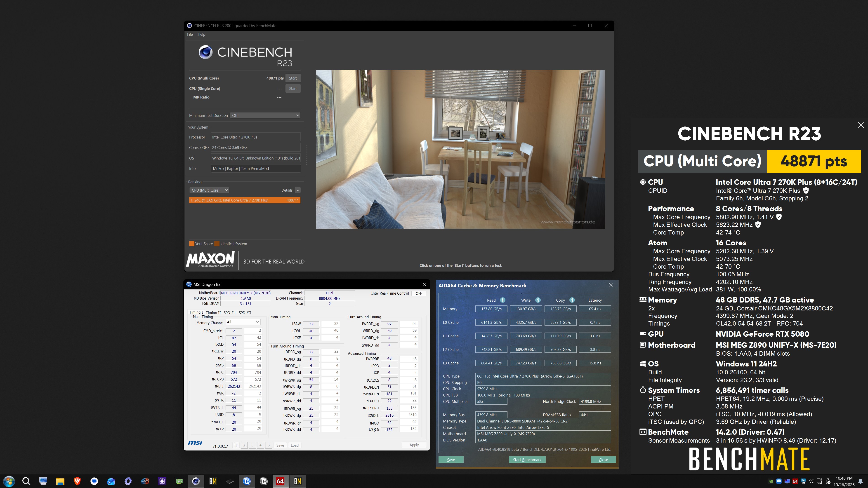The width and height of the screenshot is (868, 488).
Task: Start the CPU Single Core test
Action: (x=293, y=89)
